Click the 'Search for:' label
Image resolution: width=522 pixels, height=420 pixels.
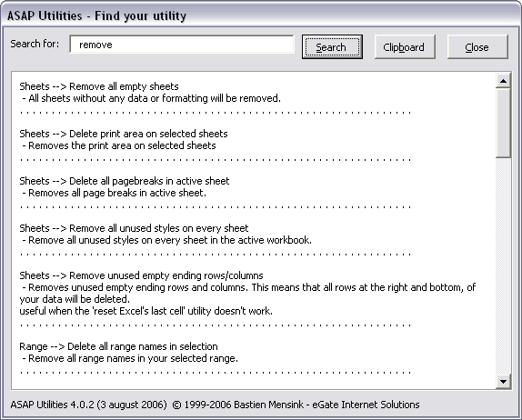(35, 44)
